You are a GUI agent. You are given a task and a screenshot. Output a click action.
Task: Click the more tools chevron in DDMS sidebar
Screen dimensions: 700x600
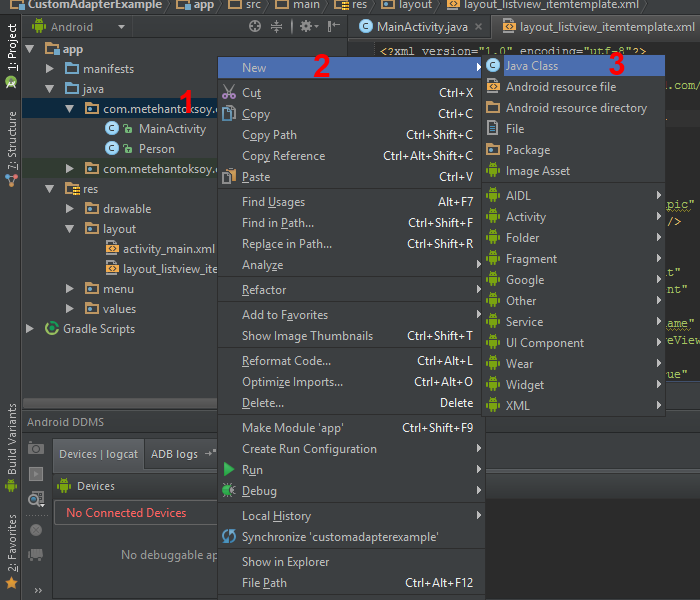[x=38, y=591]
